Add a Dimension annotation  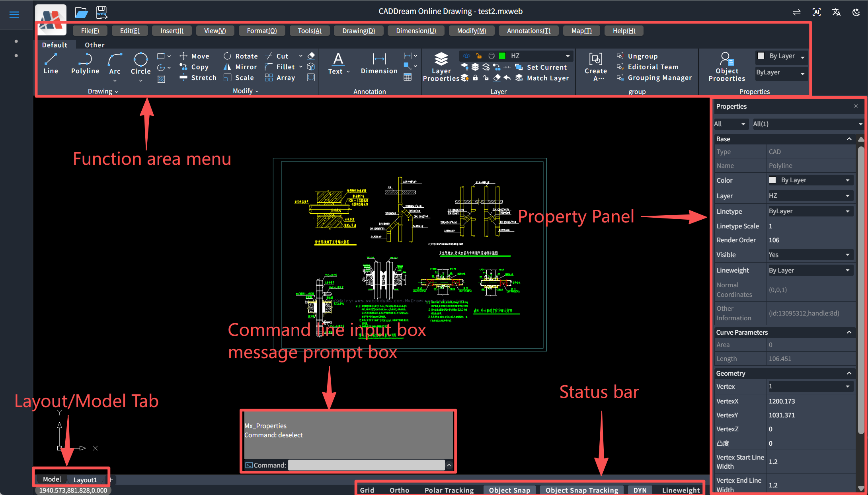point(379,64)
